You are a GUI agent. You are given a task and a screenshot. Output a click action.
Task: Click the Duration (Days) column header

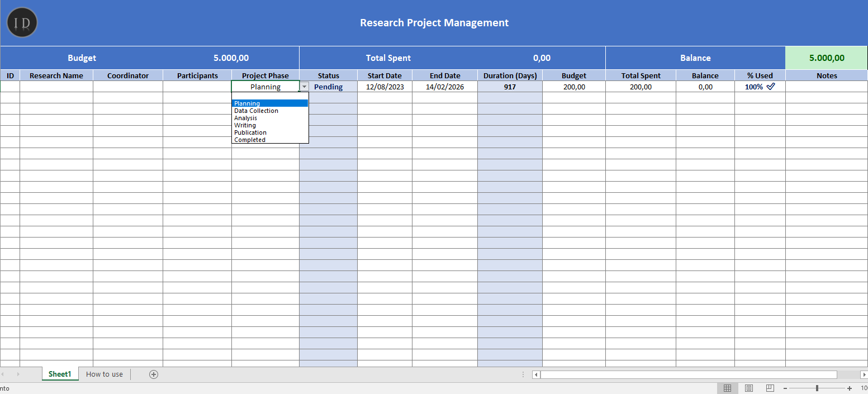pyautogui.click(x=510, y=75)
